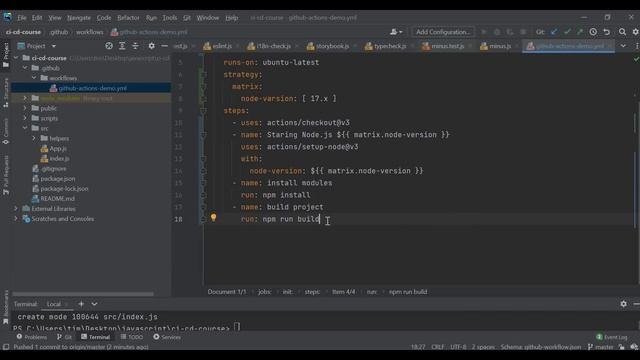The image size is (640, 360).
Task: Open the Refactor menu
Action: pyautogui.click(x=128, y=18)
